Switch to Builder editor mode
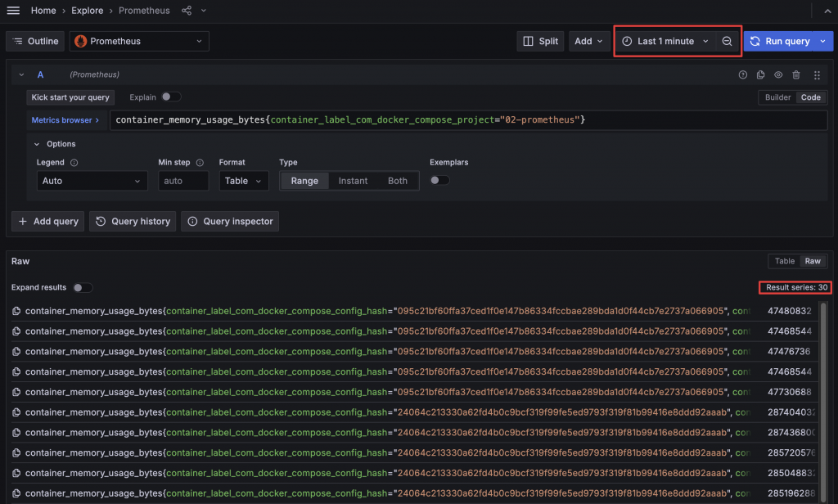Viewport: 838px width, 504px height. coord(777,97)
